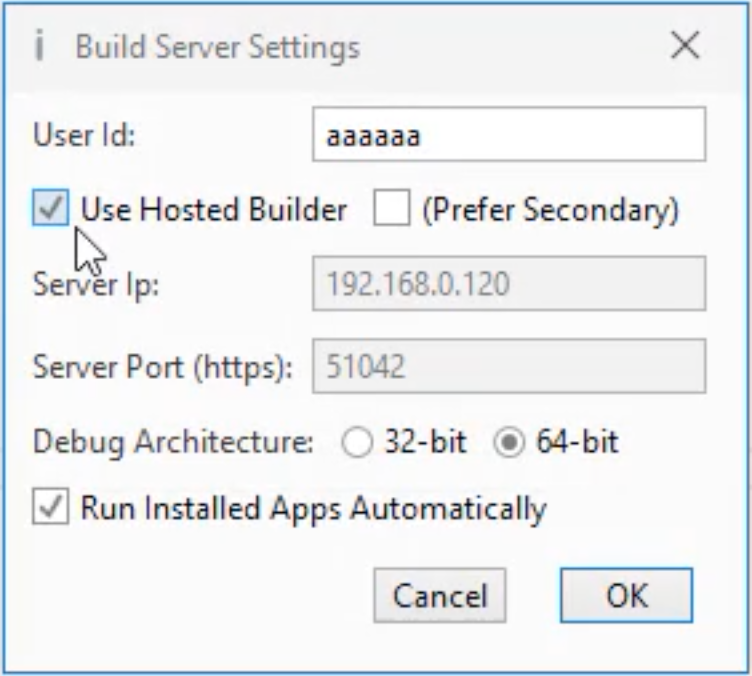752x676 pixels.
Task: Toggle Run Installed Apps Automatically checkbox
Action: click(x=50, y=508)
